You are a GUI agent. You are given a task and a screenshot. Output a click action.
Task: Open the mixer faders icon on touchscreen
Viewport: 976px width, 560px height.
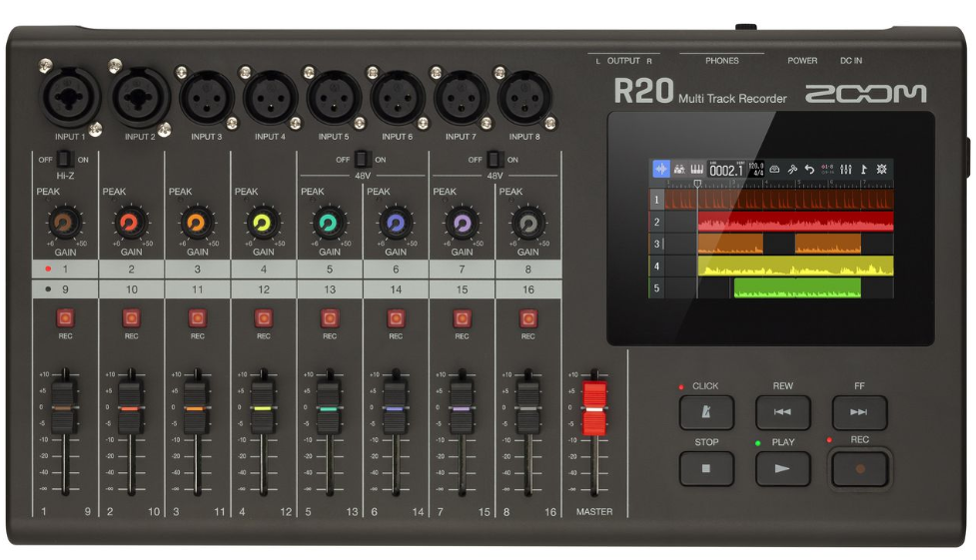click(845, 170)
